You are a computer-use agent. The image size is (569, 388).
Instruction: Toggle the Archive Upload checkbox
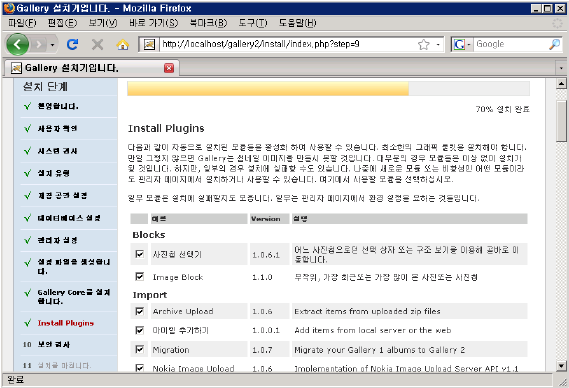(139, 311)
